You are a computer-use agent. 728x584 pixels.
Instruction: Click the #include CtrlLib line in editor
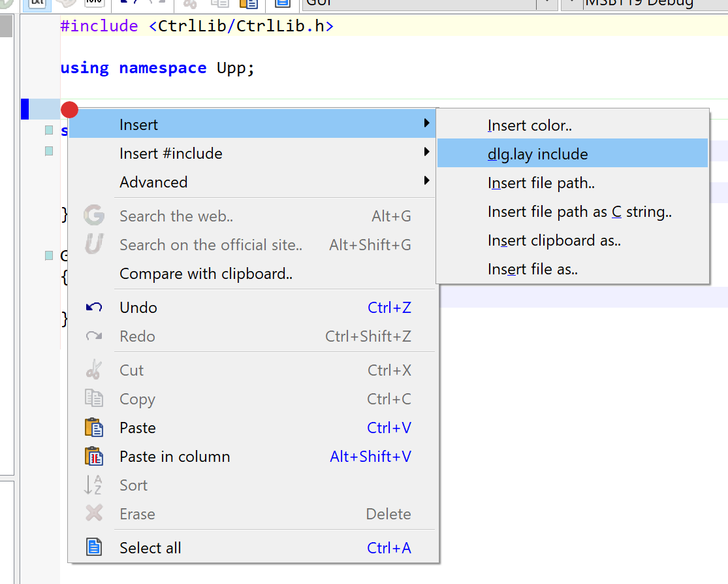click(197, 26)
